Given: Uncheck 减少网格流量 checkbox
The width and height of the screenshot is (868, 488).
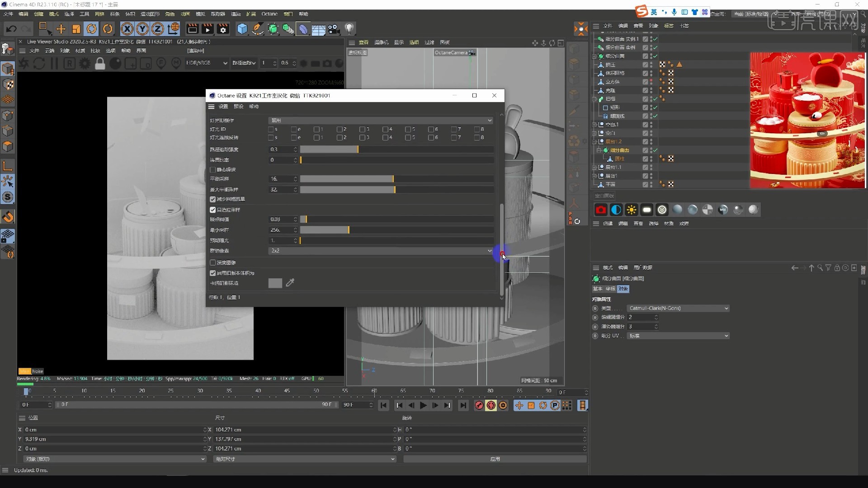Looking at the screenshot, I should point(213,199).
